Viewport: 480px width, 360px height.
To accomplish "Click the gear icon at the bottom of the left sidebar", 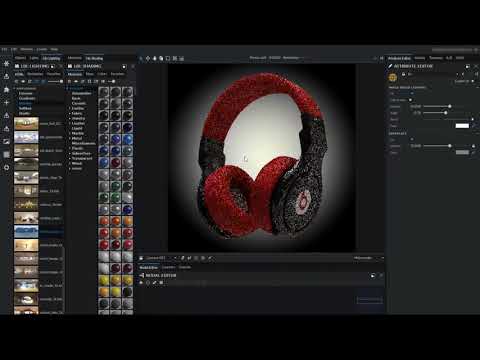I will 6,167.
